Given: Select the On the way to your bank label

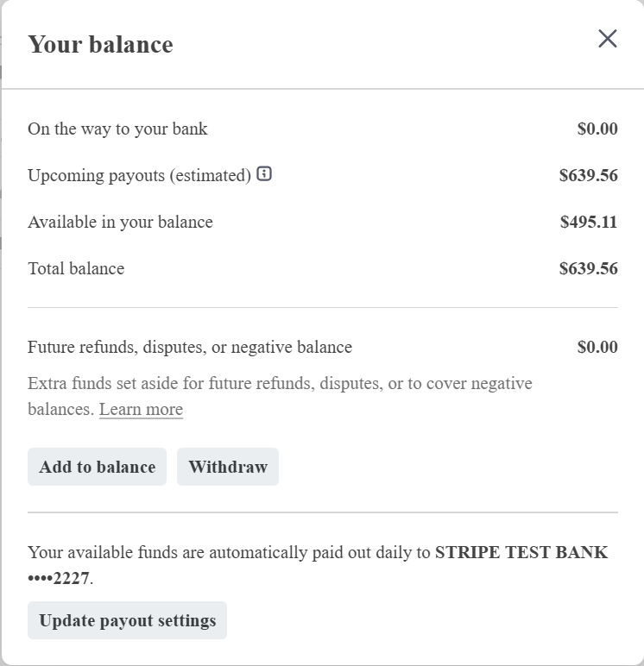Looking at the screenshot, I should point(117,129).
